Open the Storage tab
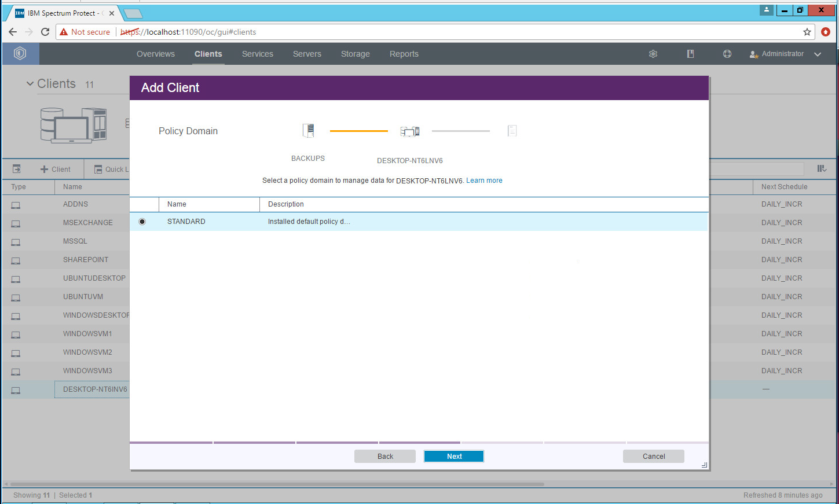Screen dimensions: 839x504 click(x=355, y=54)
